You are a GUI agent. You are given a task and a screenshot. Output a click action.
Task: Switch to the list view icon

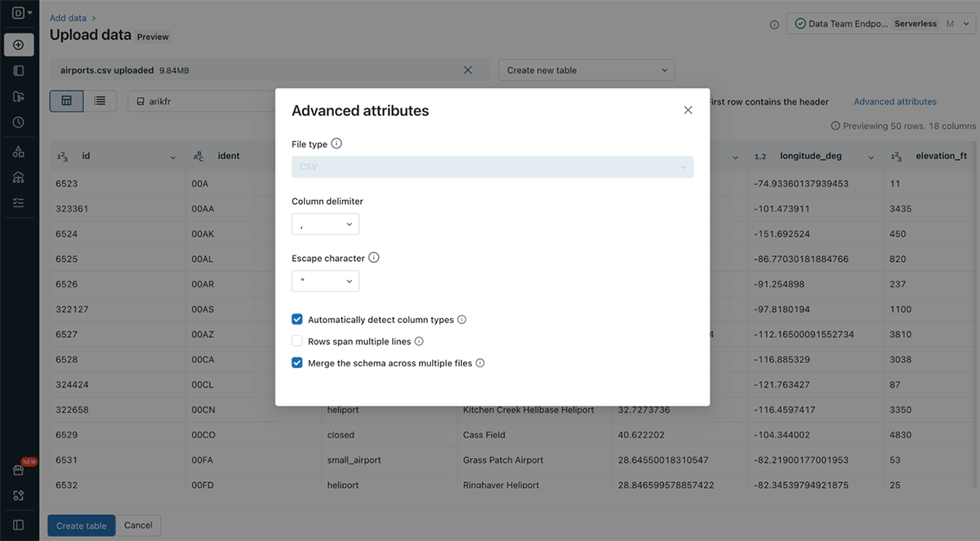click(x=100, y=101)
